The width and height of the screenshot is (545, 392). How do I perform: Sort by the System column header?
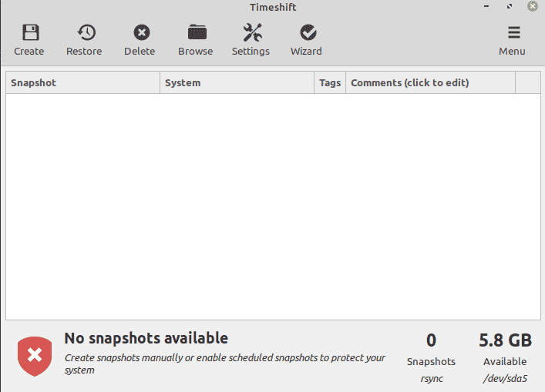(x=237, y=82)
